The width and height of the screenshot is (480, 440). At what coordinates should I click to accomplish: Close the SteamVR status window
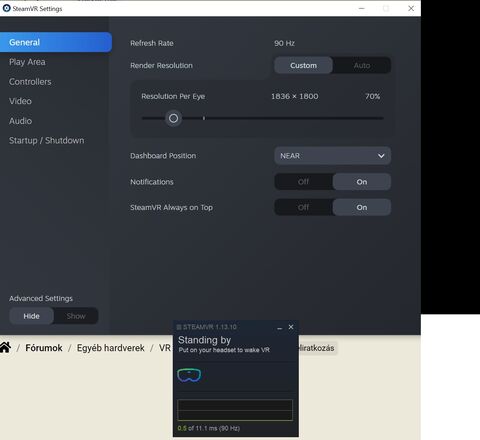point(291,327)
